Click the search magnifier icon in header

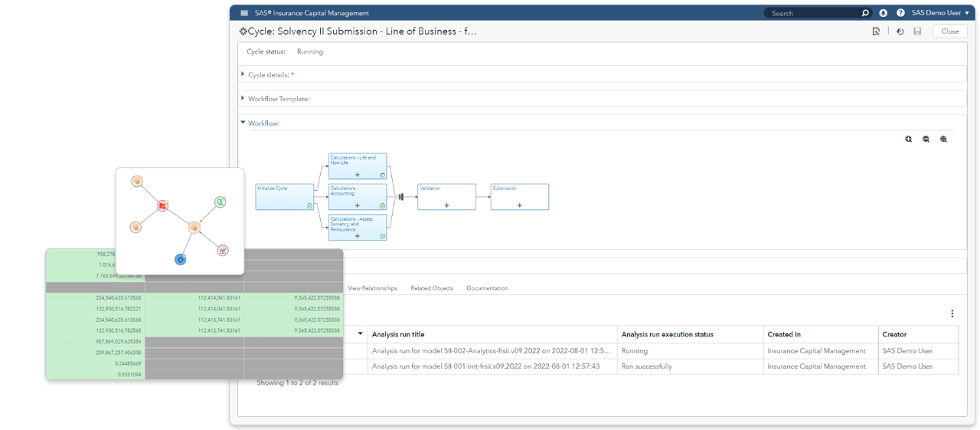point(865,13)
